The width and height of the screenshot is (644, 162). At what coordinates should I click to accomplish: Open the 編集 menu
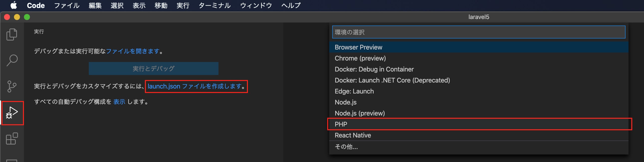click(95, 5)
